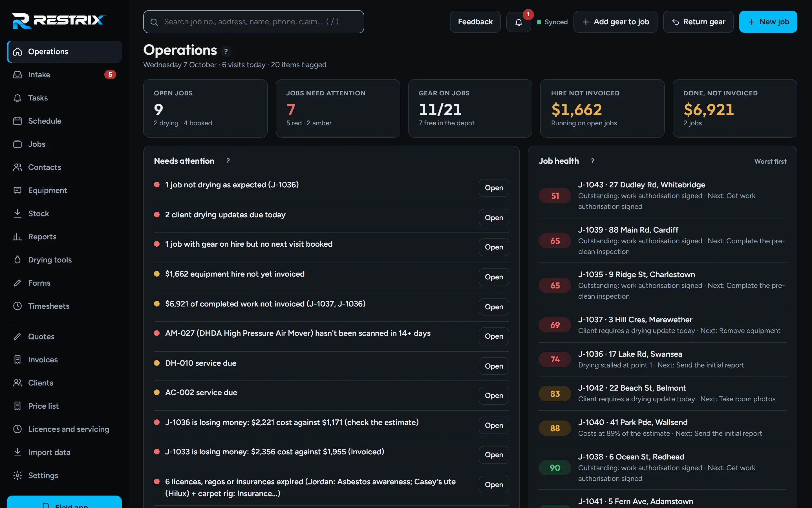Click the Settings gear icon

tap(17, 476)
